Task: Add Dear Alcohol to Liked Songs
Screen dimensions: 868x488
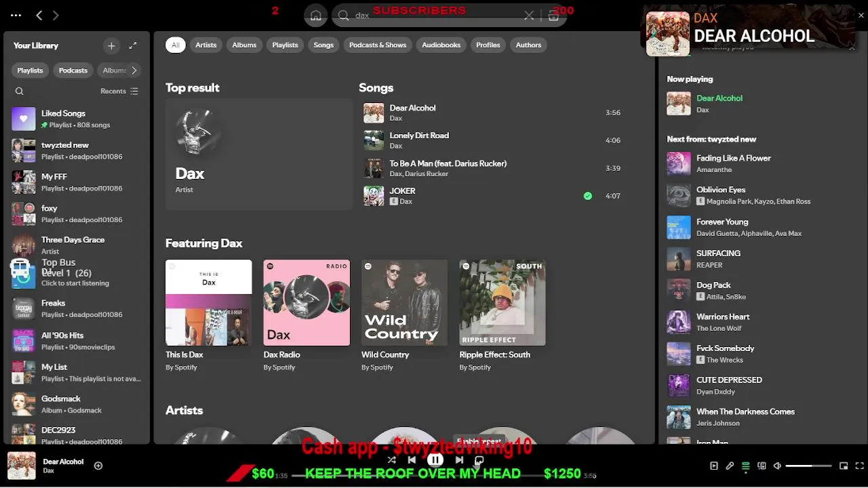Action: [x=98, y=466]
